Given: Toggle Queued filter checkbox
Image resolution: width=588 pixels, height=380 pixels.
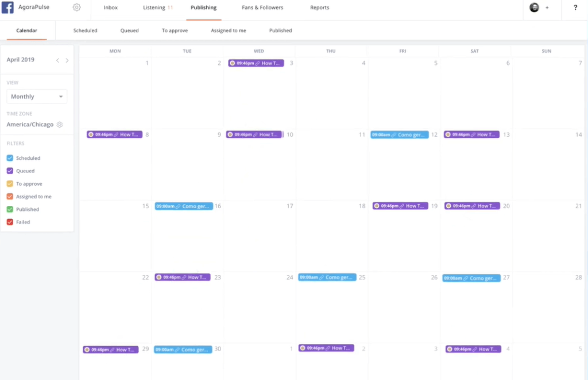Looking at the screenshot, I should point(10,171).
